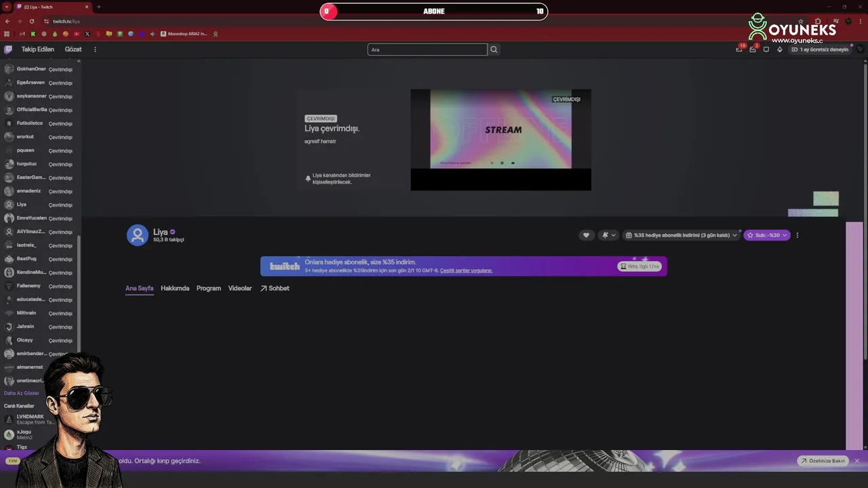This screenshot has width=868, height=488.
Task: Click the Liya - Twitch browser tab
Action: click(x=52, y=7)
